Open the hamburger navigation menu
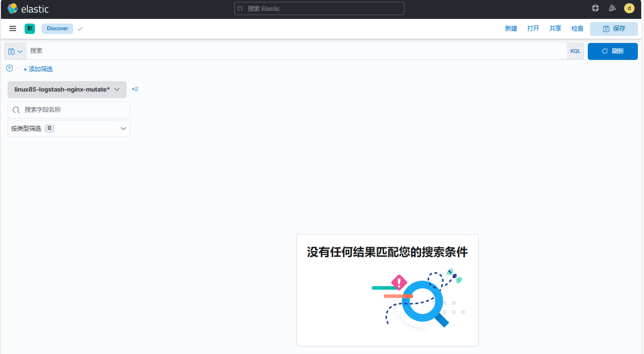Screen dimensions: 644x354 click(13, 29)
